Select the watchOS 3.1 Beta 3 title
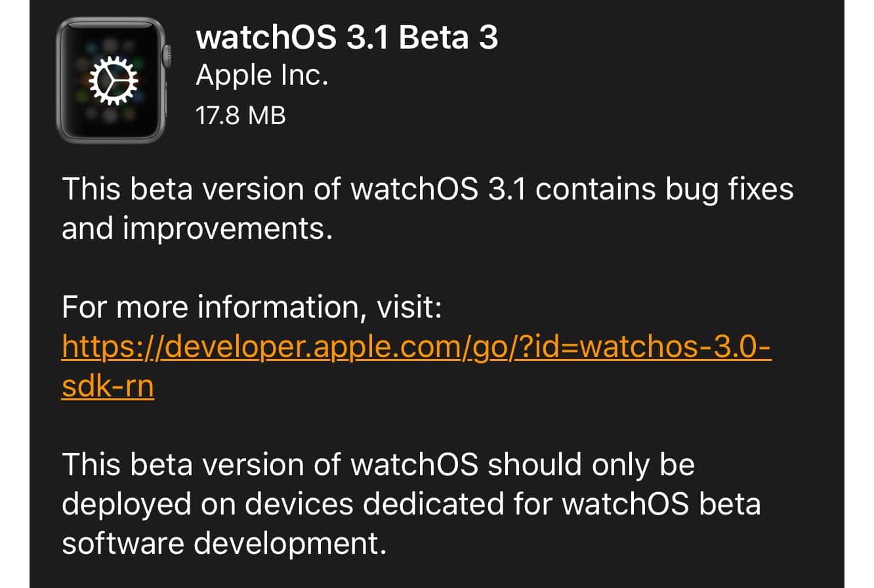This screenshot has height=588, width=874. (347, 39)
